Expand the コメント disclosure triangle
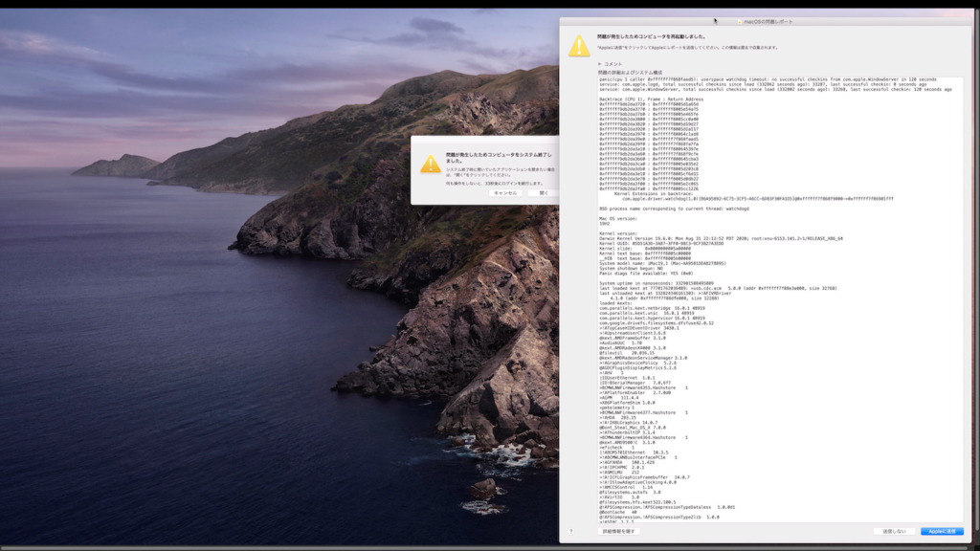The image size is (980, 551). pyautogui.click(x=600, y=64)
